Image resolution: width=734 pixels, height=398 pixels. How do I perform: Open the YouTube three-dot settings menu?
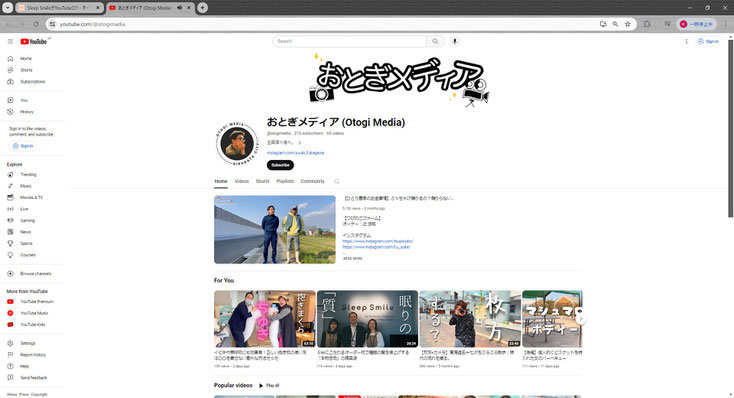pyautogui.click(x=686, y=42)
